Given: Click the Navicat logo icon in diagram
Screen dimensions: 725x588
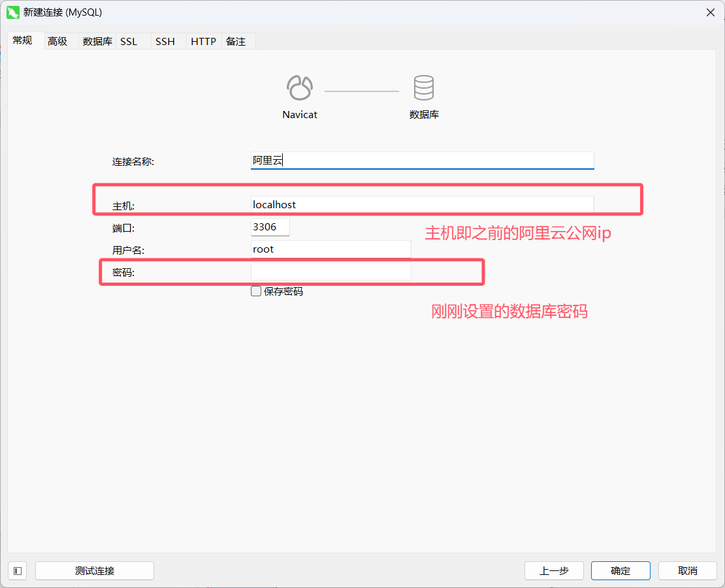Looking at the screenshot, I should tap(300, 87).
